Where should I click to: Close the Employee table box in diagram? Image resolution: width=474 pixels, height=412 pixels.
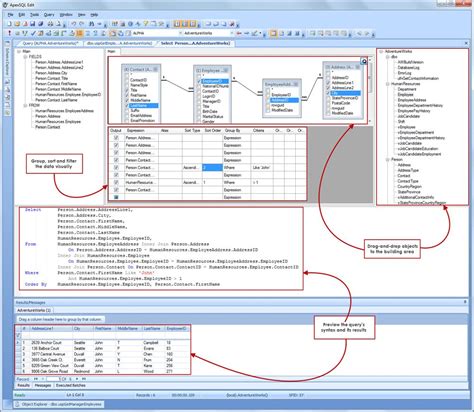click(226, 70)
